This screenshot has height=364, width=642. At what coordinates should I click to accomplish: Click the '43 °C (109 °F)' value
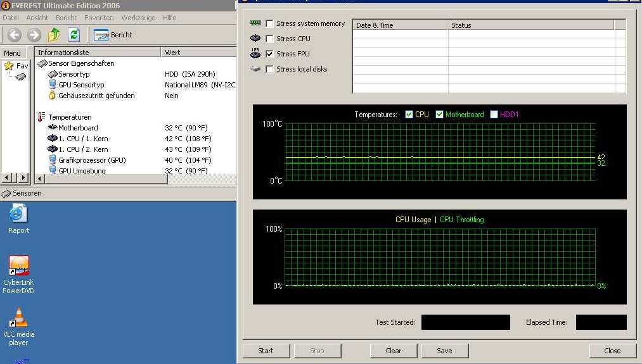[x=188, y=149]
